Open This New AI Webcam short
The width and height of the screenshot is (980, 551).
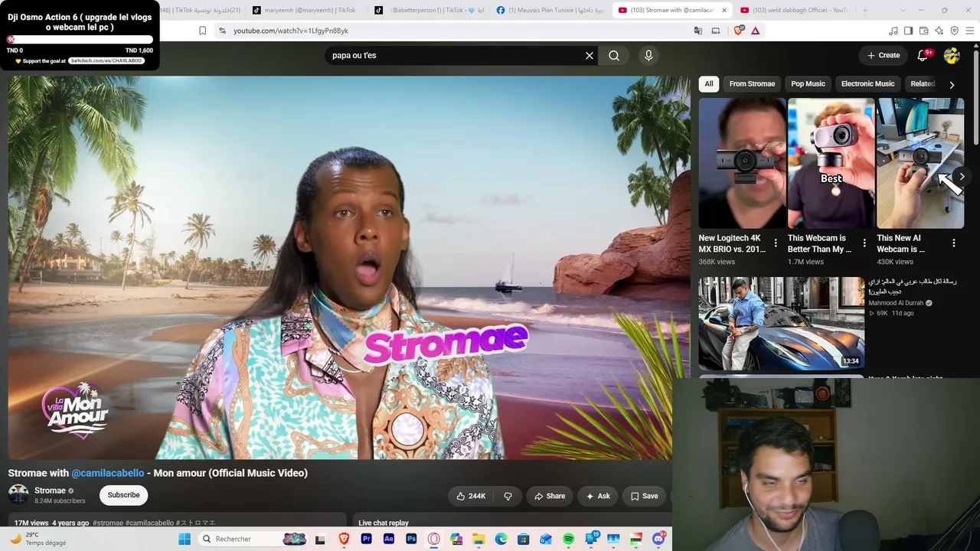[920, 163]
